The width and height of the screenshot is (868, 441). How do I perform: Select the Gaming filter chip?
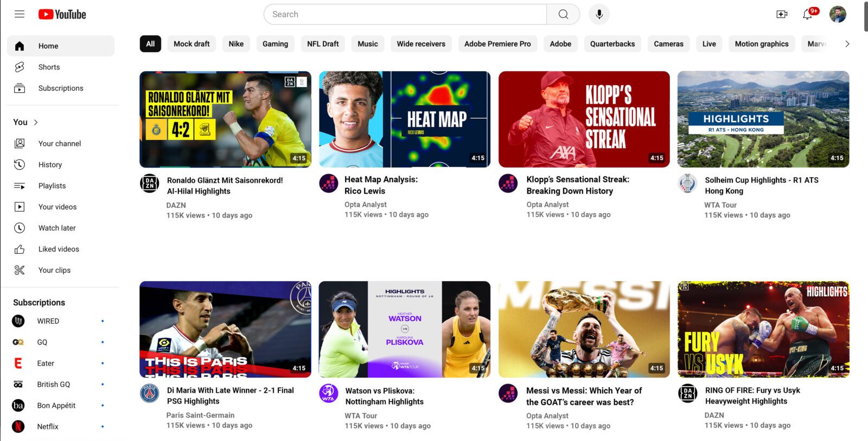275,44
